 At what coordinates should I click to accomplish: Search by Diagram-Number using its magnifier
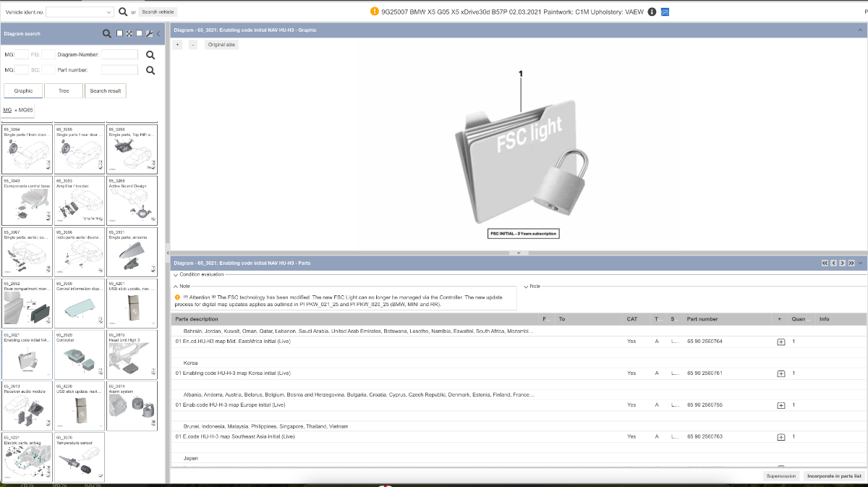tap(150, 54)
